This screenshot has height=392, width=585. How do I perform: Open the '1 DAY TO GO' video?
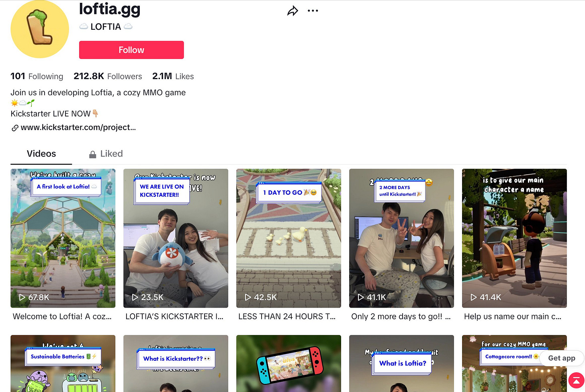click(288, 238)
